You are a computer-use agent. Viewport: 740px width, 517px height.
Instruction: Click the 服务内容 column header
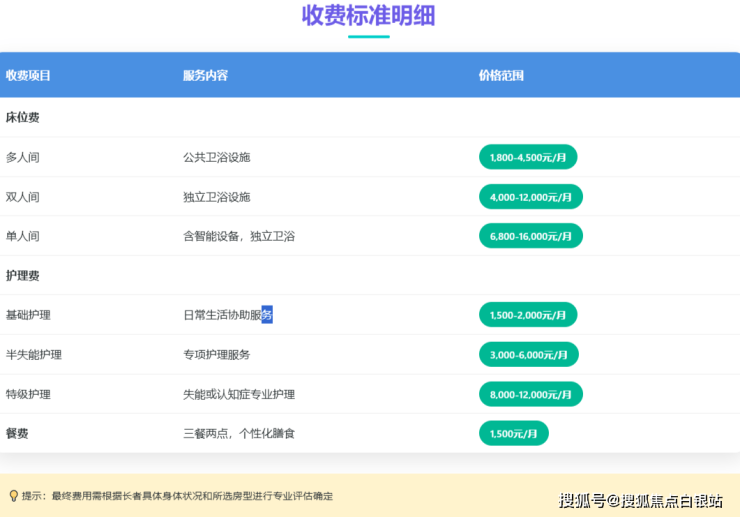pos(205,75)
